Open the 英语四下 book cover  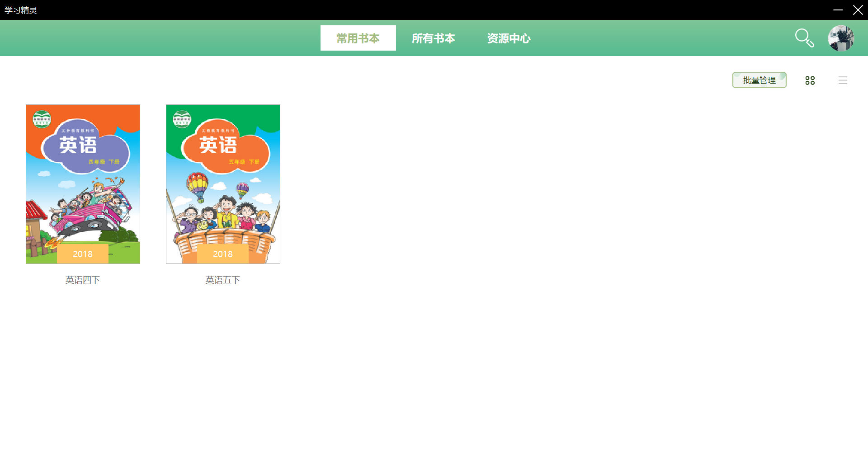coord(83,184)
